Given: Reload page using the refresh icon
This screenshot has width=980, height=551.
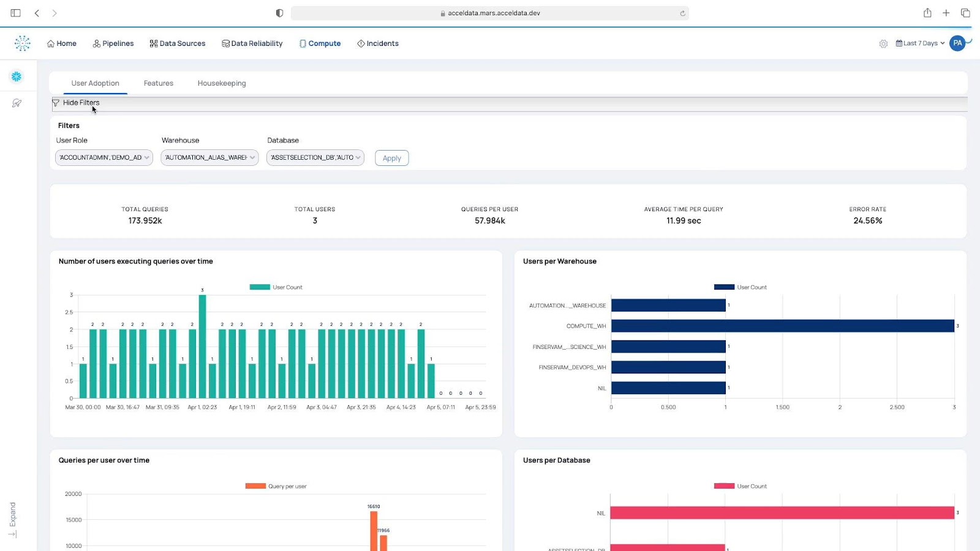Looking at the screenshot, I should (682, 13).
